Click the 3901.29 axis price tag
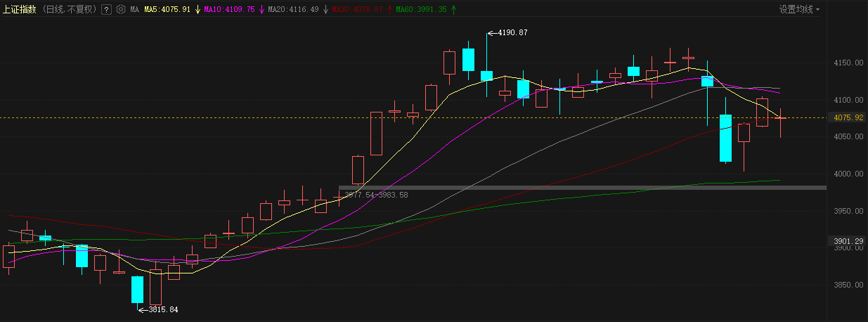868x322 pixels. pos(848,241)
